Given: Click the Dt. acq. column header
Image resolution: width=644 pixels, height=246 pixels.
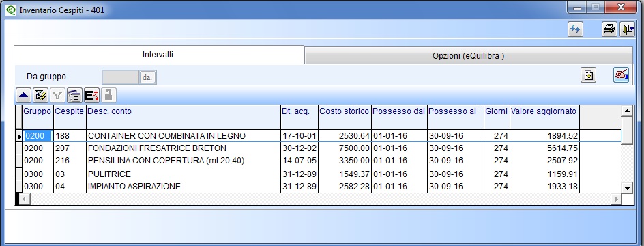Looking at the screenshot, I should pos(299,117).
